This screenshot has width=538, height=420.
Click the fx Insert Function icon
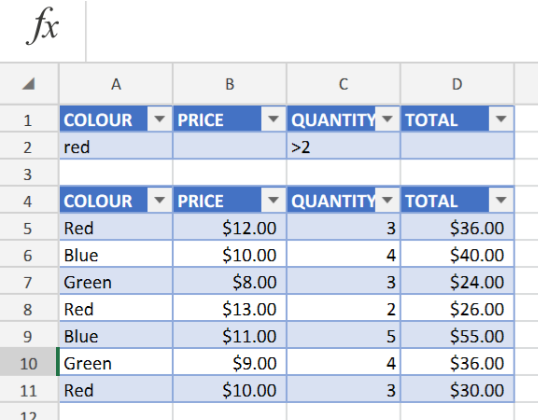[43, 26]
